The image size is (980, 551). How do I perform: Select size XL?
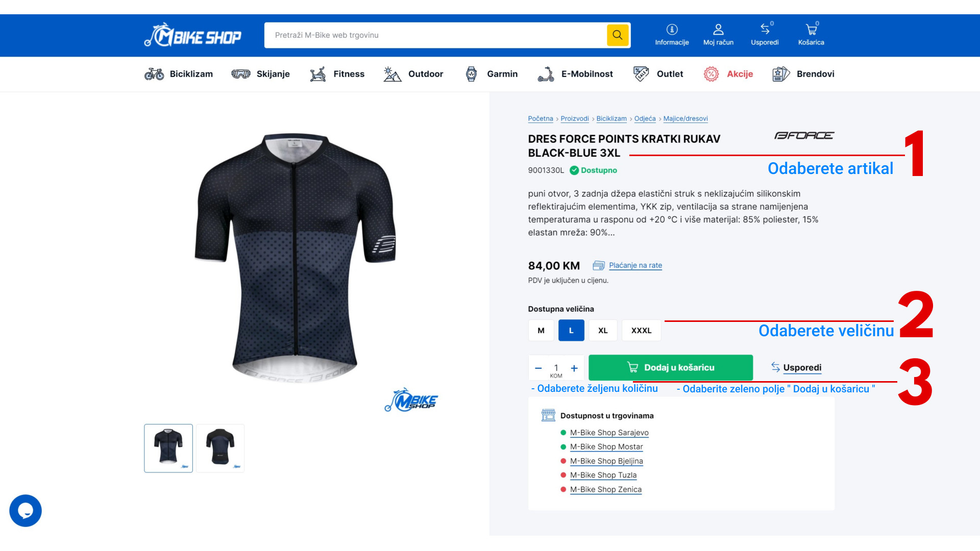[x=603, y=331]
